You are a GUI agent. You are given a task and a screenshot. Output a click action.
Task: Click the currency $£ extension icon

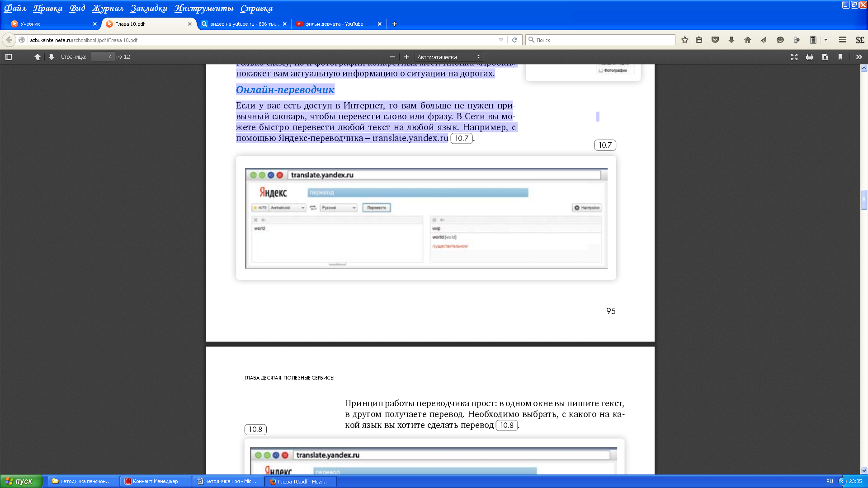point(860,40)
